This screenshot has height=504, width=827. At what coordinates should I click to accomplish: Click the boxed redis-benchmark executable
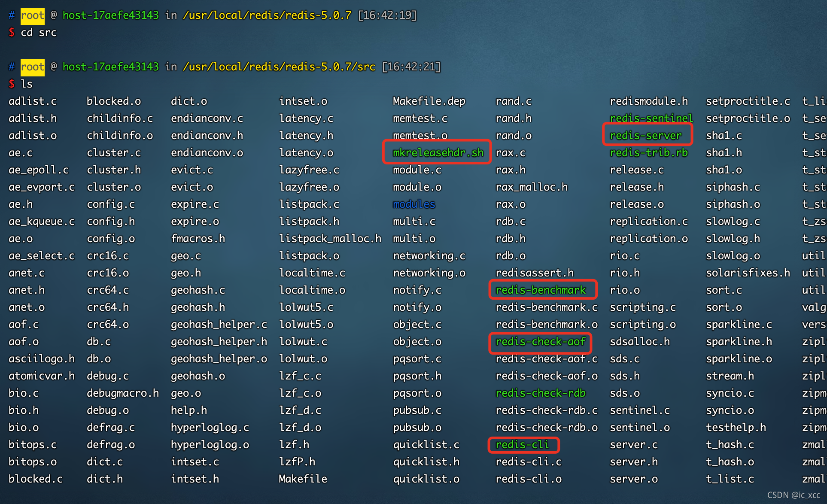[541, 290]
